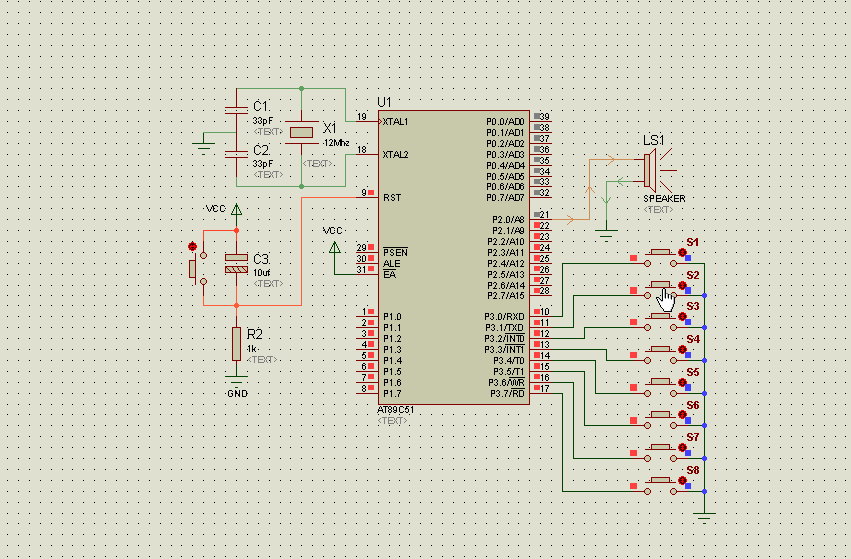Toggle the red latch dot of button S1
Screen dimensions: 851x559
[682, 252]
